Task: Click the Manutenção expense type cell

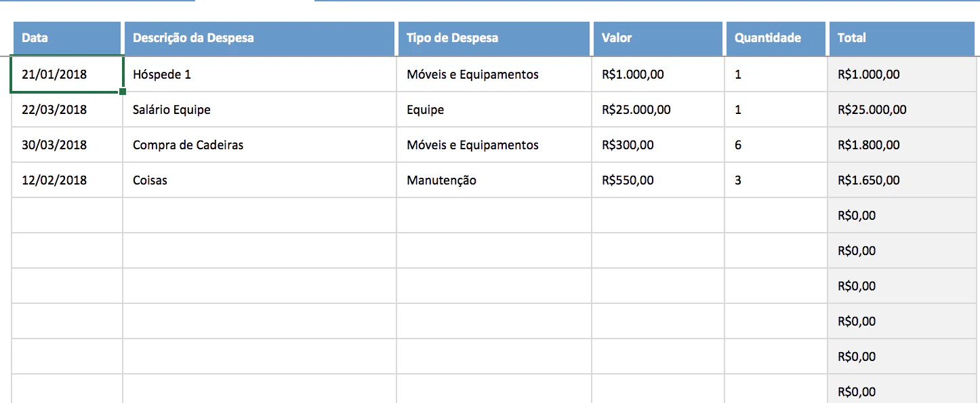Action: (x=493, y=180)
